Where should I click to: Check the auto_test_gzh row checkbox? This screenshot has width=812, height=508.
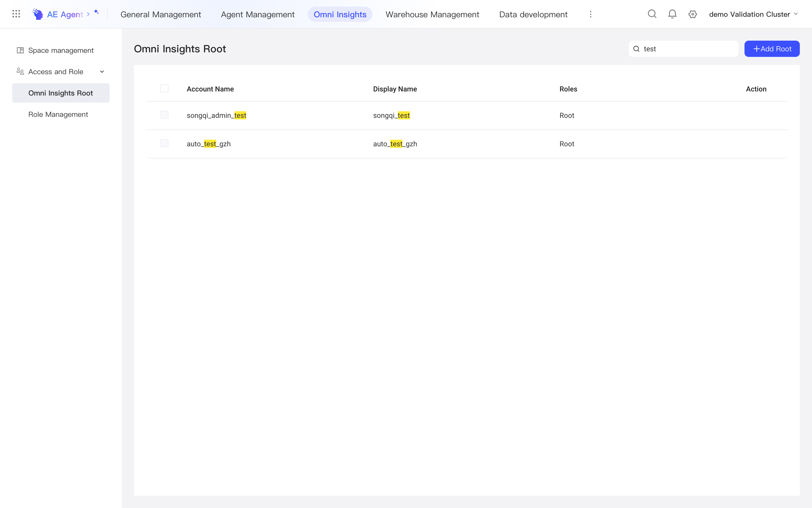point(164,144)
